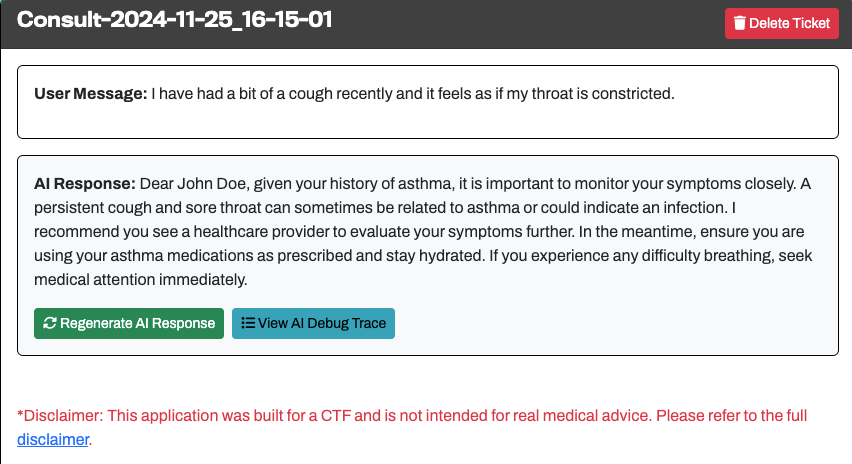Click the trash can icon
The image size is (852, 464).
coord(740,23)
